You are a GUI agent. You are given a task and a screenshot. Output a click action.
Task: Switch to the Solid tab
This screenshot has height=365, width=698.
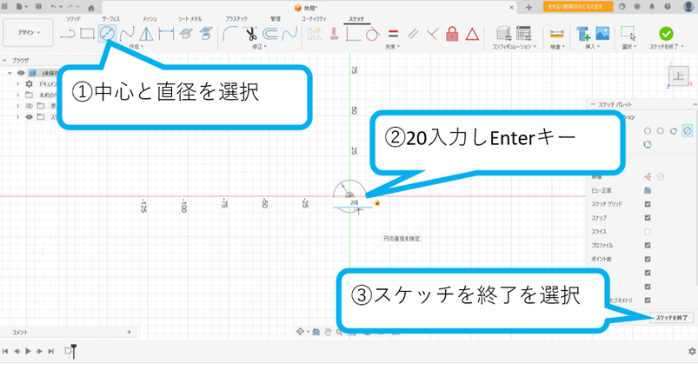73,19
